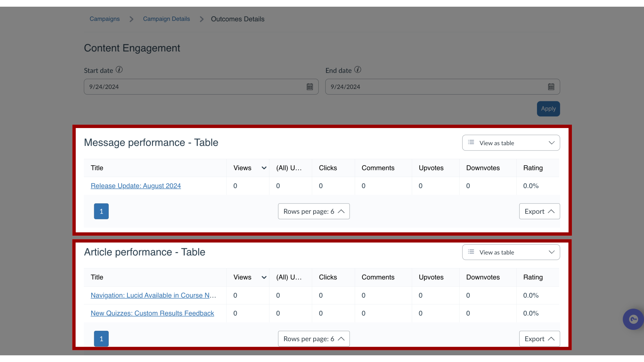Click the info icon next to Start date

(119, 70)
